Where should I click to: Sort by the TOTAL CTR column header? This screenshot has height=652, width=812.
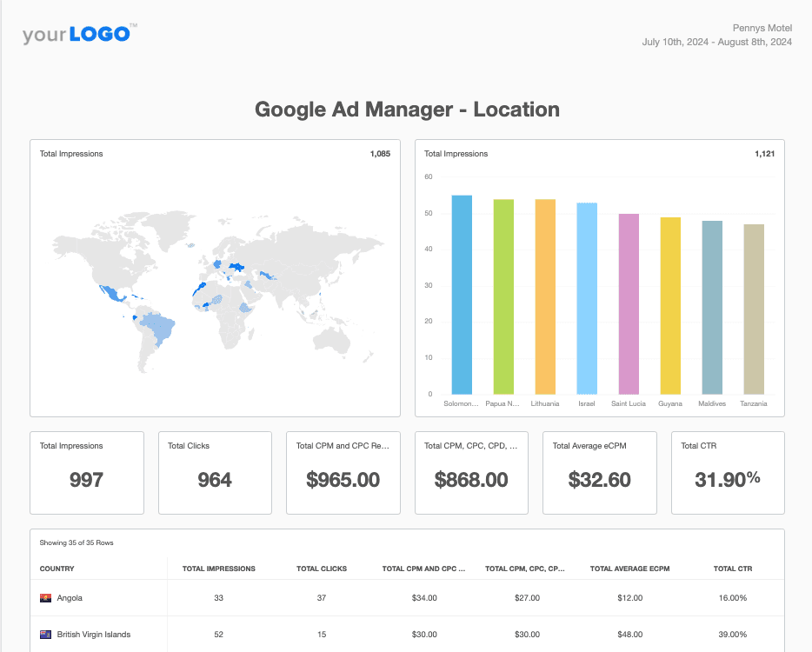[x=732, y=569]
